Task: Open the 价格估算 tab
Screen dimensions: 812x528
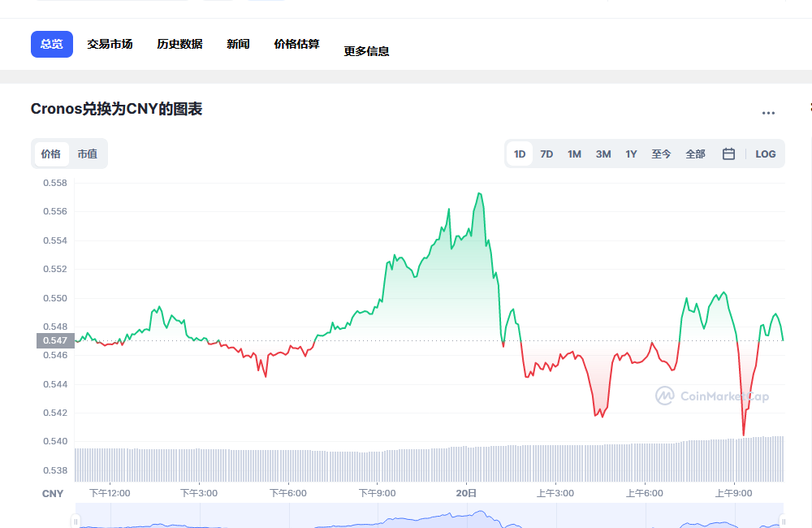Action: 296,44
